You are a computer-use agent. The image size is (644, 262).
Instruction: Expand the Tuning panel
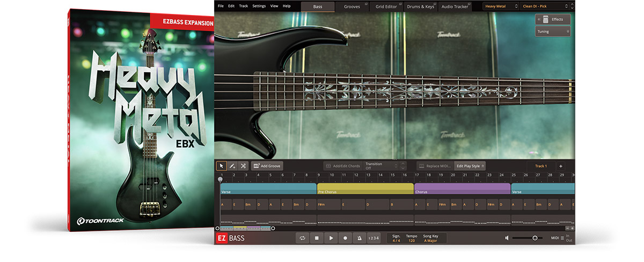[x=552, y=32]
